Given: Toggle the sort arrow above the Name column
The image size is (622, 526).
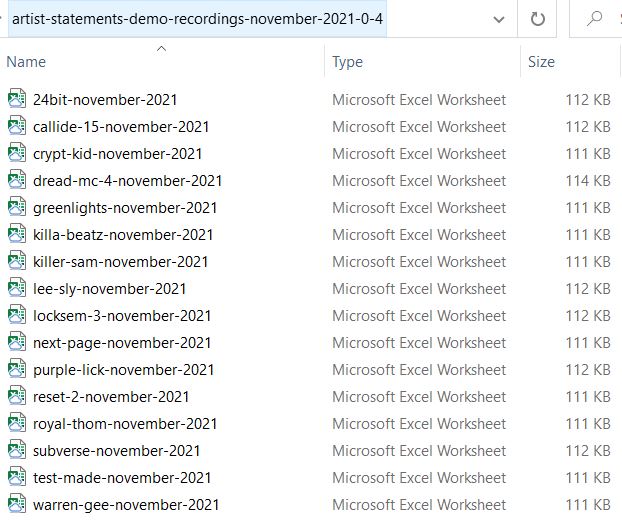Looking at the screenshot, I should tap(161, 49).
